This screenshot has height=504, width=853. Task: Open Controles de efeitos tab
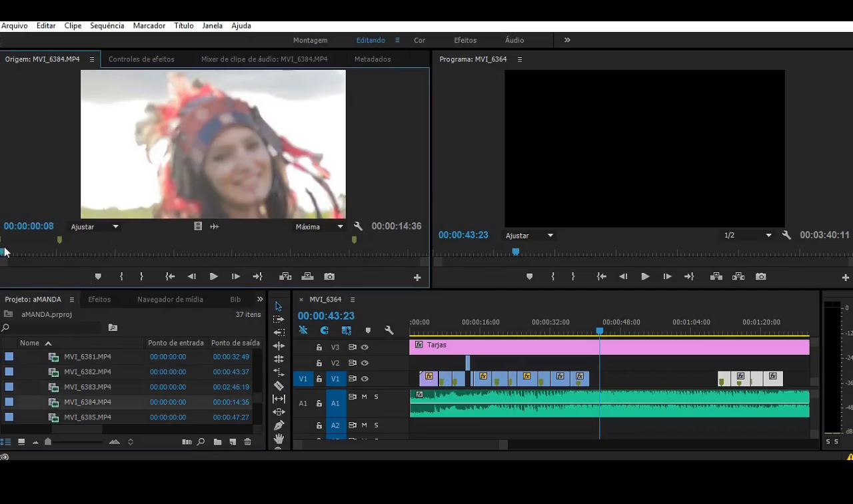point(141,59)
